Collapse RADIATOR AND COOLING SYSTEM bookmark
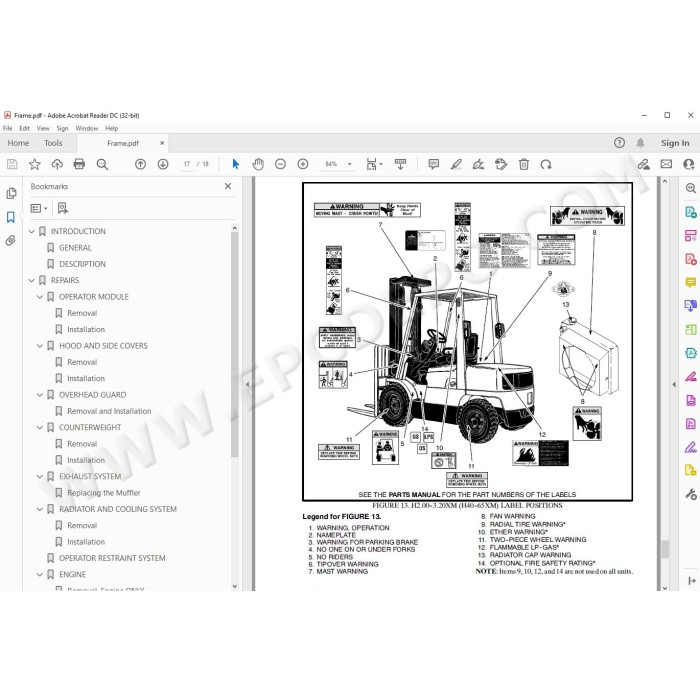This screenshot has width=700, height=700. pyautogui.click(x=40, y=509)
